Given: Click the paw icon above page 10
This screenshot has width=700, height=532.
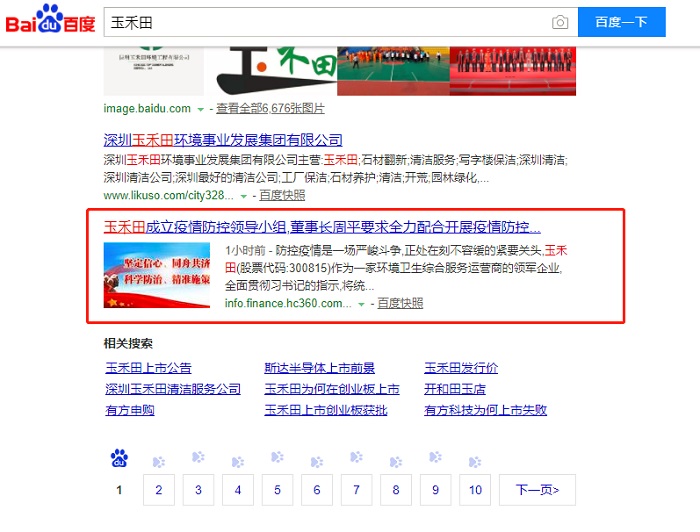Looking at the screenshot, I should 475,462.
